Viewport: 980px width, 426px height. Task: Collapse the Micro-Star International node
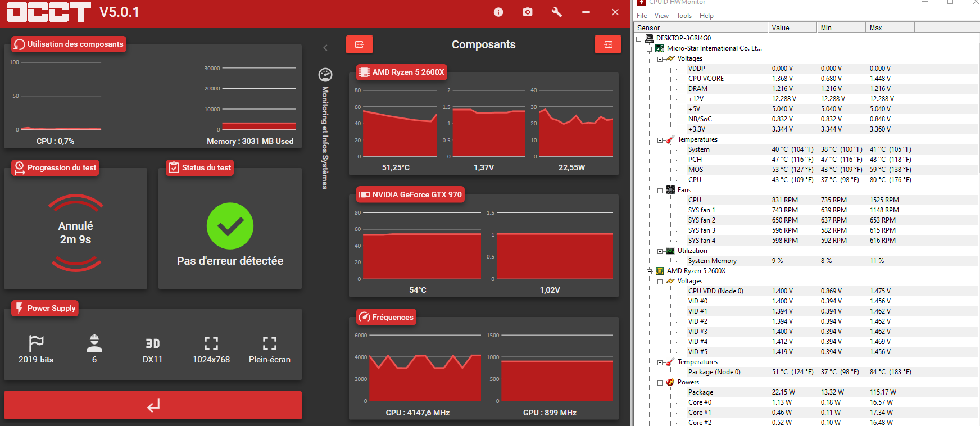pyautogui.click(x=650, y=49)
